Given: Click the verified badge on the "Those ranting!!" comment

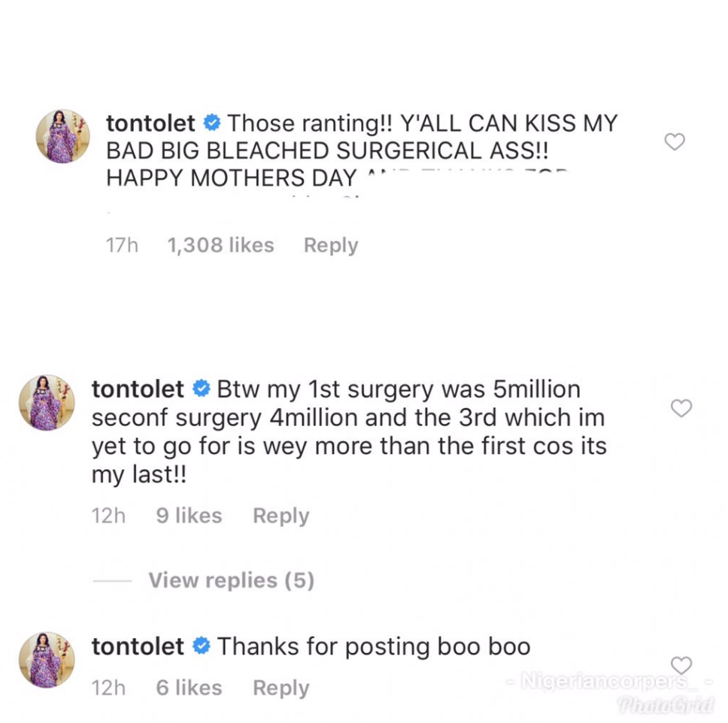Looking at the screenshot, I should point(212,123).
